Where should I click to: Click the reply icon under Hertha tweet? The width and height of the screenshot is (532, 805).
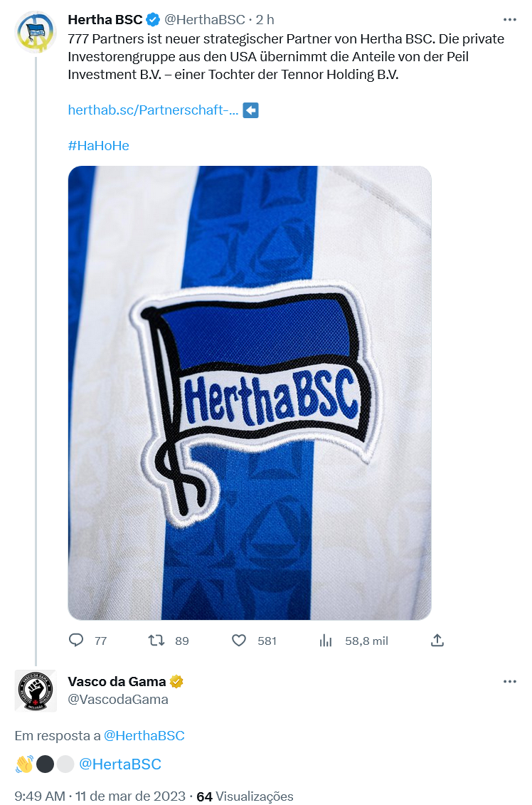(x=76, y=641)
